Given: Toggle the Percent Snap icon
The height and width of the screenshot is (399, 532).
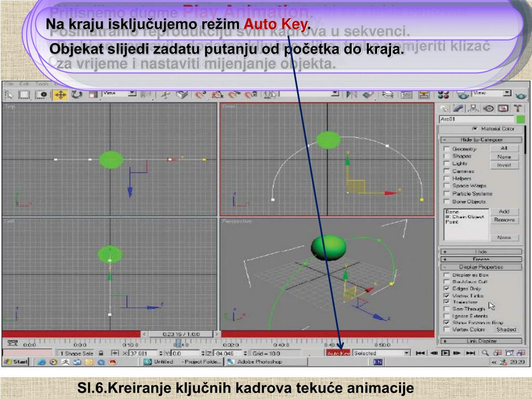Looking at the screenshot, I should [x=234, y=95].
